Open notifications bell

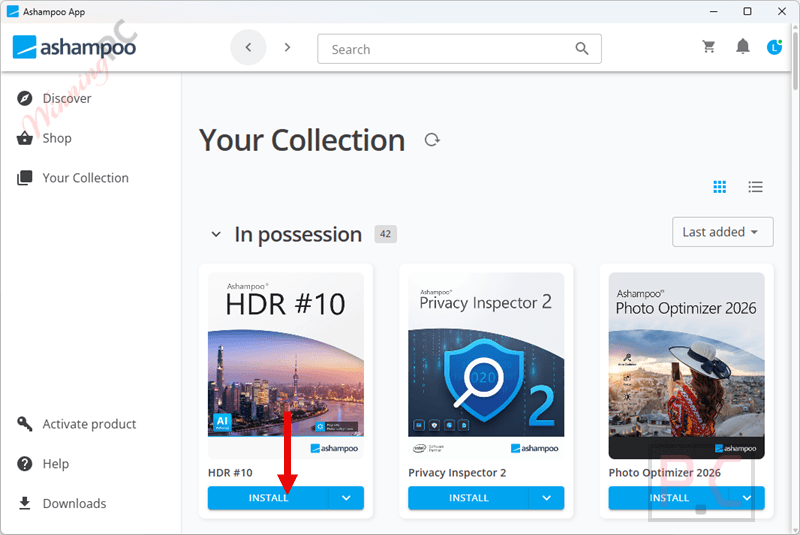point(743,47)
